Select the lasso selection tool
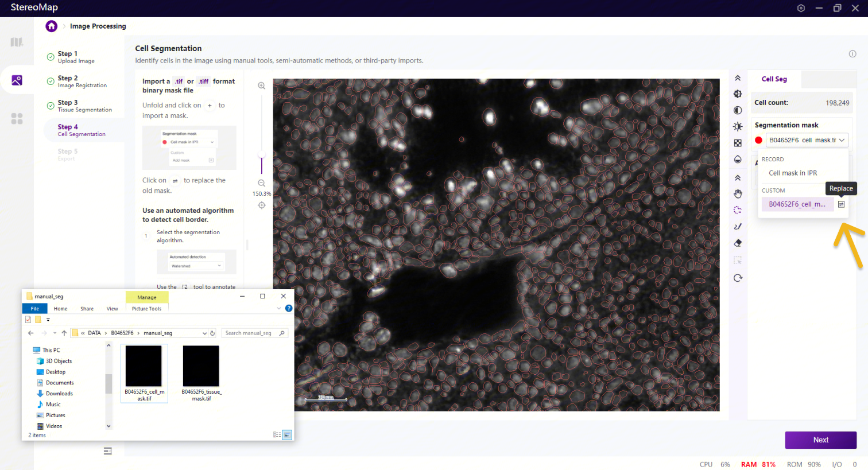The height and width of the screenshot is (470, 868). tap(738, 210)
